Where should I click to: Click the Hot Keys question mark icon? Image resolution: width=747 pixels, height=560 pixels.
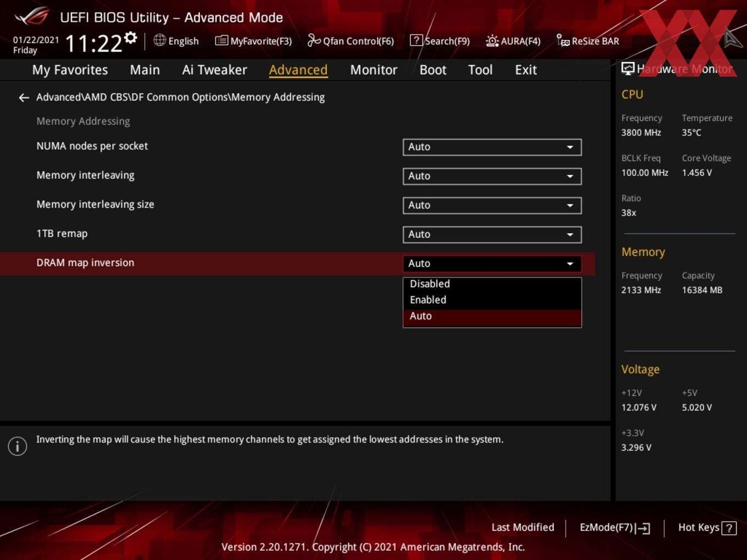click(729, 528)
